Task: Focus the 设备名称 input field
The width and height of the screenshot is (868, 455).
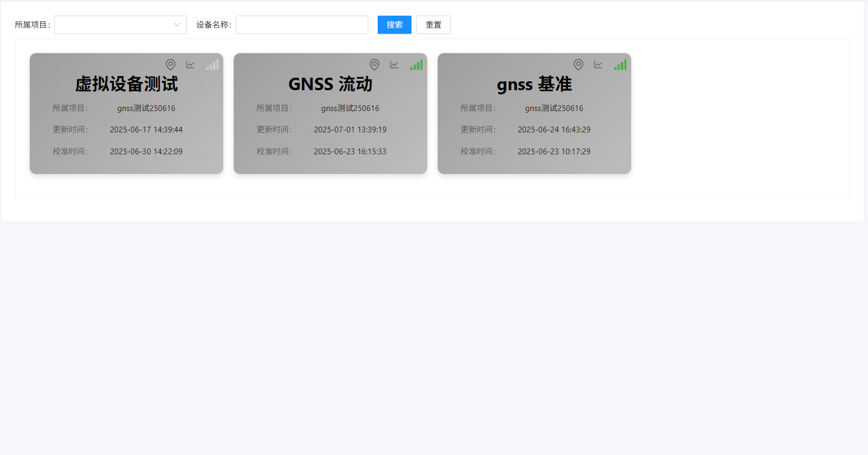Action: [302, 25]
